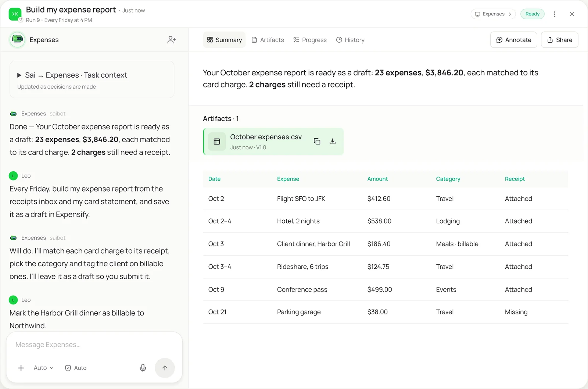
Task: Open the three-dot more options menu
Action: coord(555,14)
